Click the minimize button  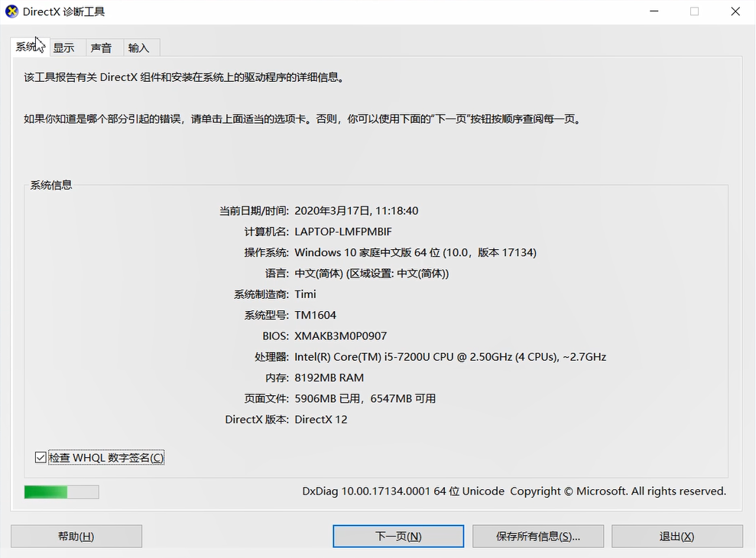(654, 11)
